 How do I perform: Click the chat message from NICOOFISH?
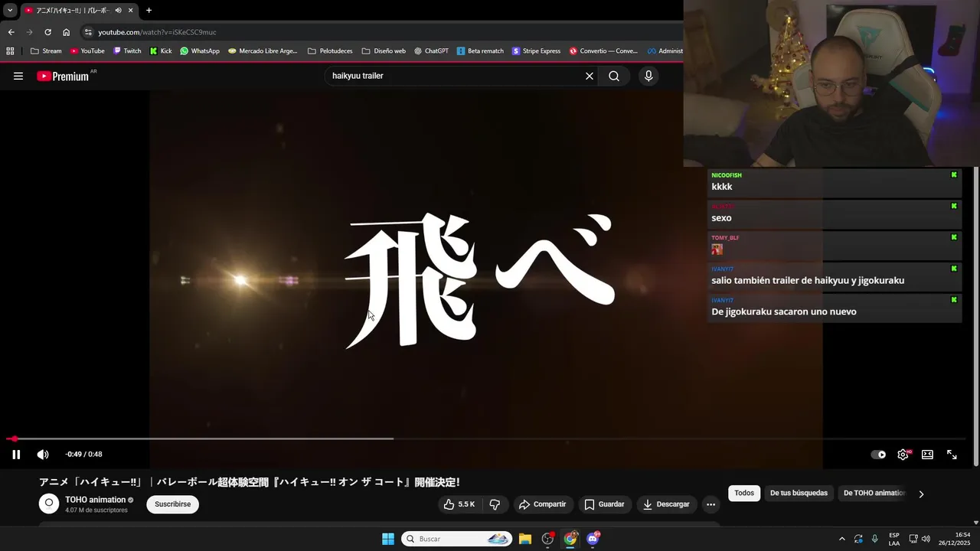pyautogui.click(x=835, y=181)
